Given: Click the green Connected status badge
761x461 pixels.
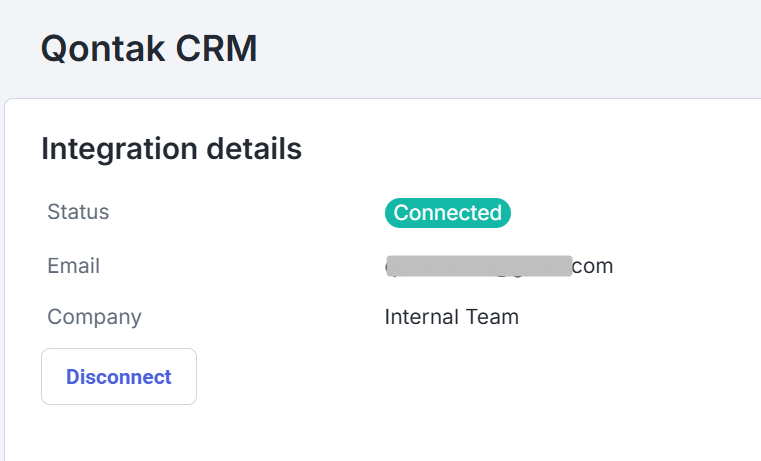Looking at the screenshot, I should 447,213.
